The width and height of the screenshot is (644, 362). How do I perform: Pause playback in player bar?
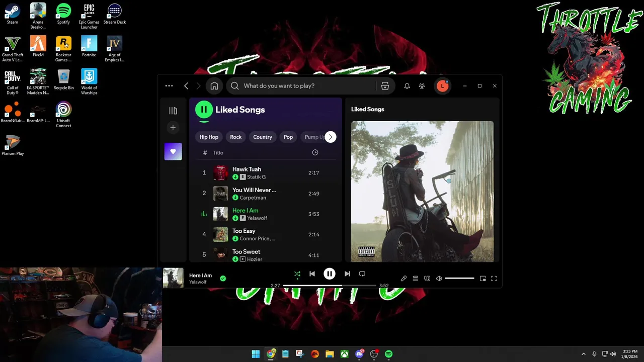[x=330, y=274]
